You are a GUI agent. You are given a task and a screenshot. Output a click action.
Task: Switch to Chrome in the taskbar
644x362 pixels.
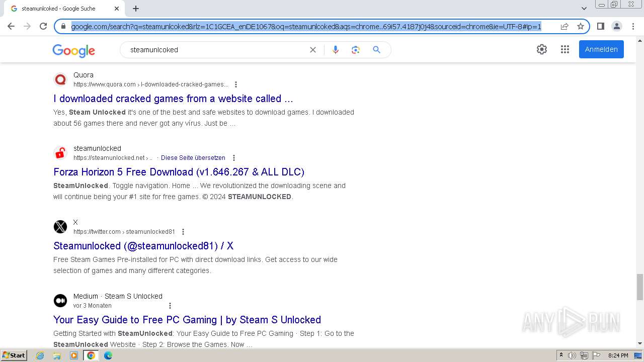[x=91, y=355]
